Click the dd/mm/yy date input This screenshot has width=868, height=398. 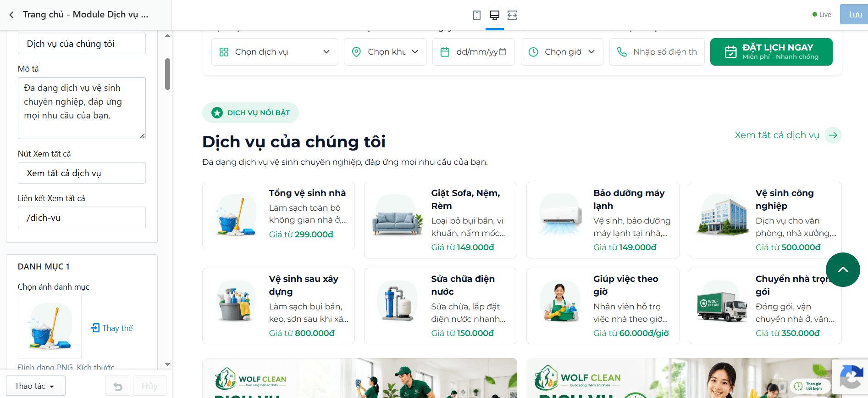(x=473, y=52)
